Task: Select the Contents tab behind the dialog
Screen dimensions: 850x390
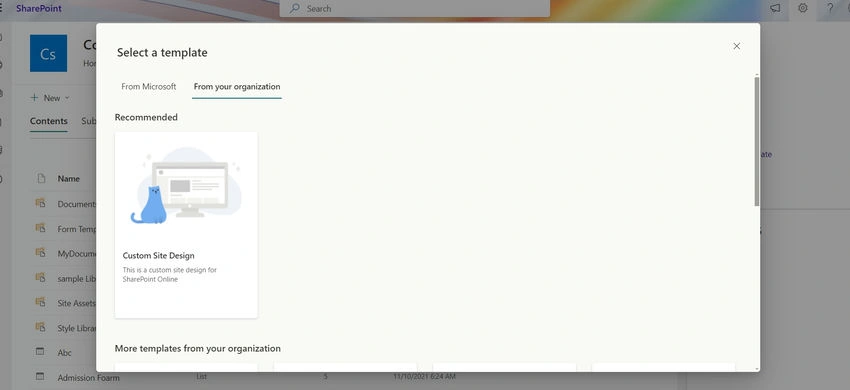Action: (49, 121)
